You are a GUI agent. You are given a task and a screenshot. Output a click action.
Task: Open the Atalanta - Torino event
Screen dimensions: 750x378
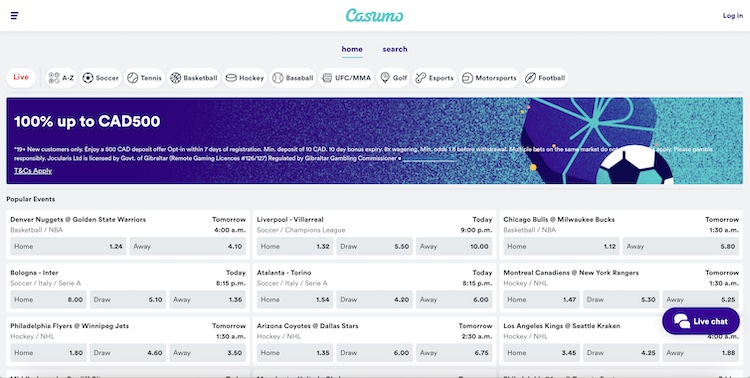coord(284,273)
